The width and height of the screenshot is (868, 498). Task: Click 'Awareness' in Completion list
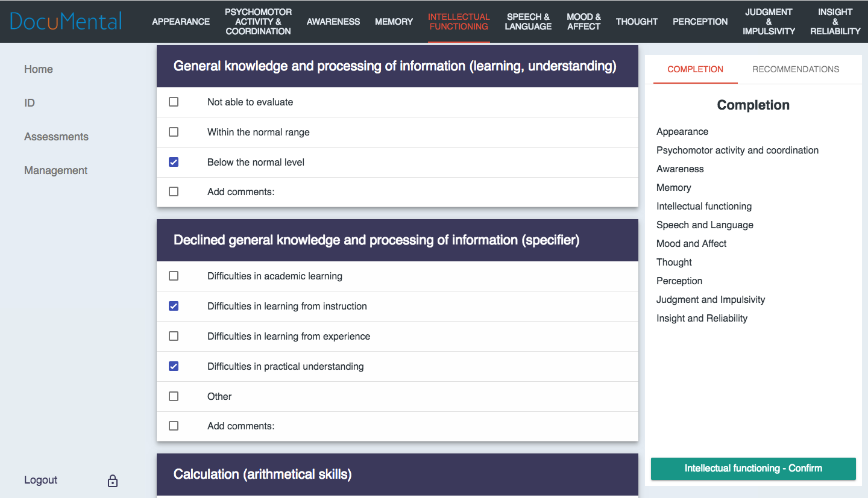[680, 169]
